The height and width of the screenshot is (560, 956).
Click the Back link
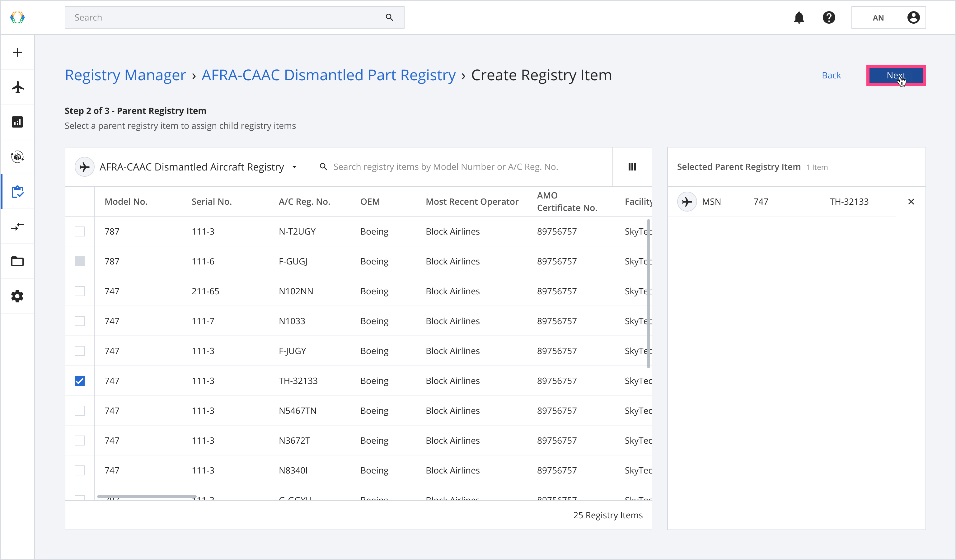831,76
